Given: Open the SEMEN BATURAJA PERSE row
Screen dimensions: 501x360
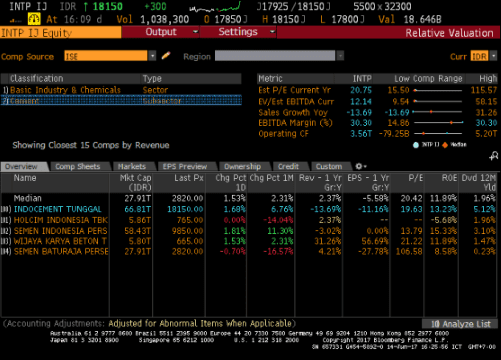Looking at the screenshot, I should click(249, 251).
